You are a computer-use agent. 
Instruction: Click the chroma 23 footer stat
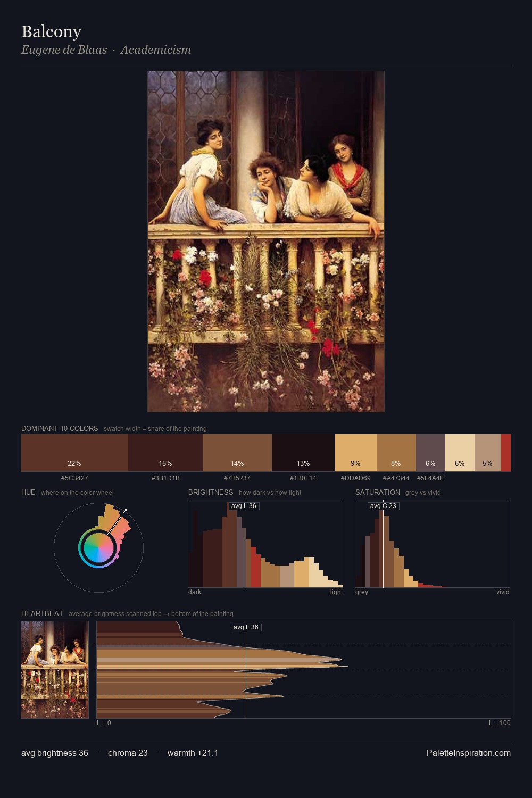click(128, 753)
